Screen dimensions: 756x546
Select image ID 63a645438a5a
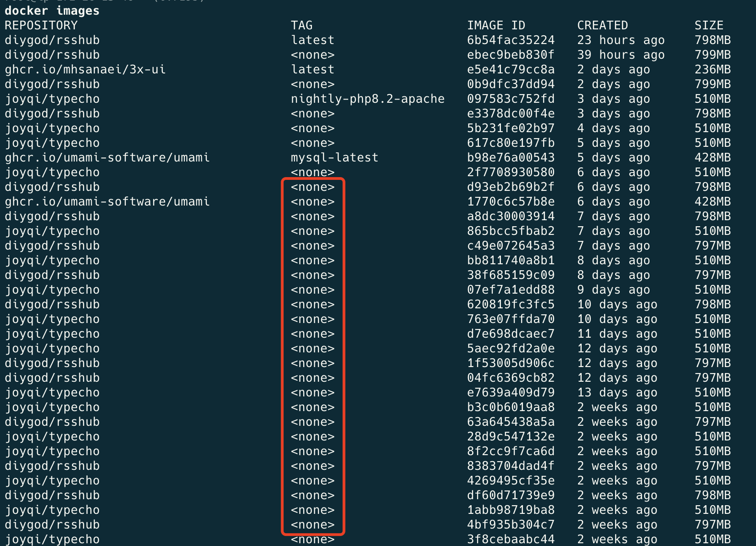[x=511, y=422]
